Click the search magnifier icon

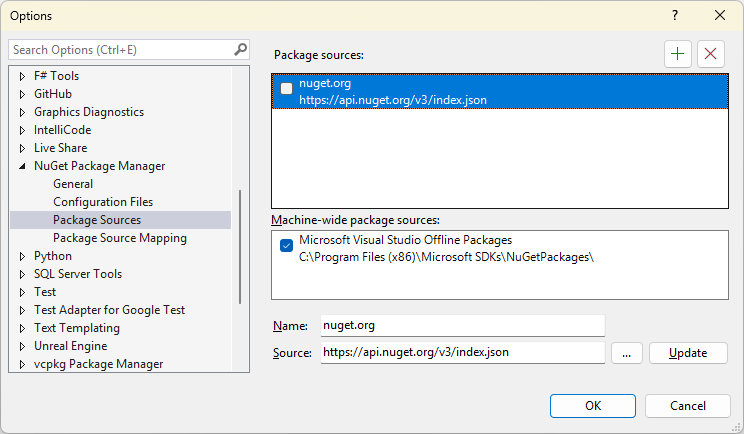point(240,49)
